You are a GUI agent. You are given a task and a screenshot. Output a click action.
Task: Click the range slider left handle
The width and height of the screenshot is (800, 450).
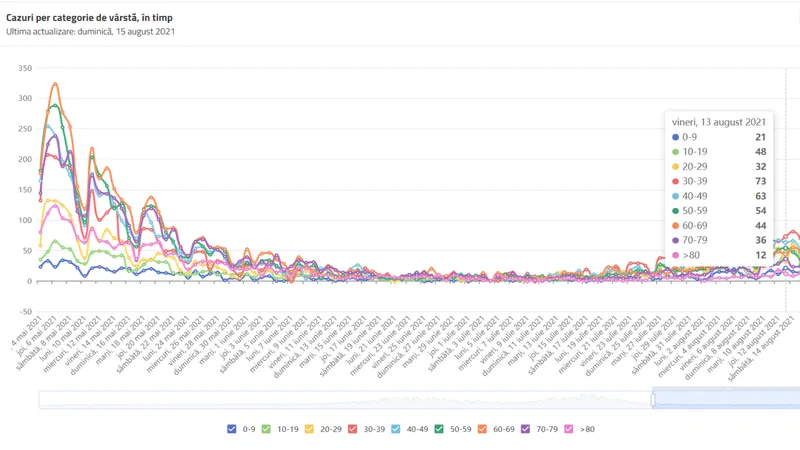coord(653,399)
